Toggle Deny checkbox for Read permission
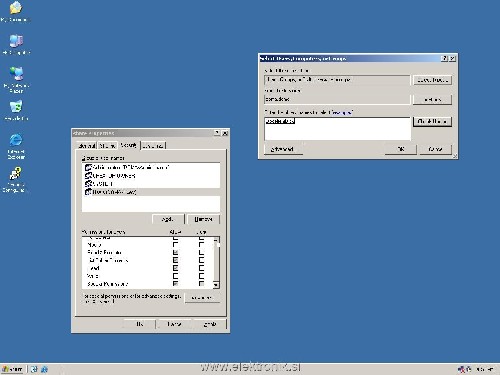Screen dimensions: 500x375 tap(201, 268)
